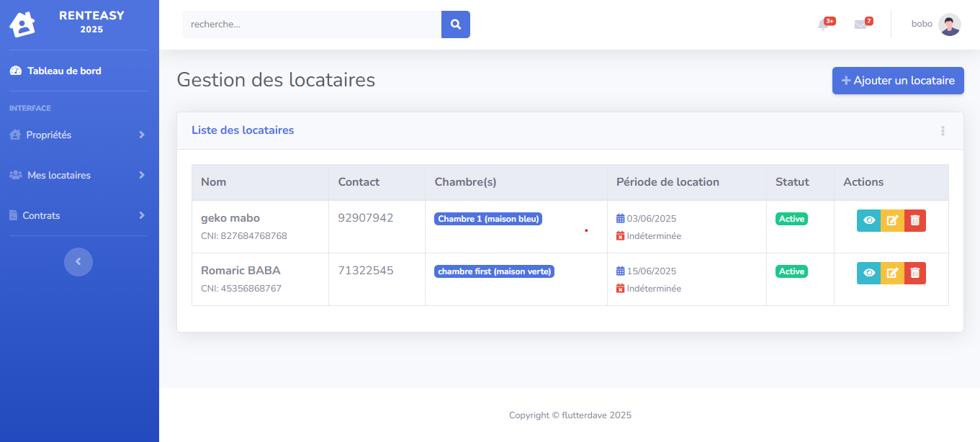Delete the Romaric BABA tenant
Image resolution: width=980 pixels, height=442 pixels.
915,273
